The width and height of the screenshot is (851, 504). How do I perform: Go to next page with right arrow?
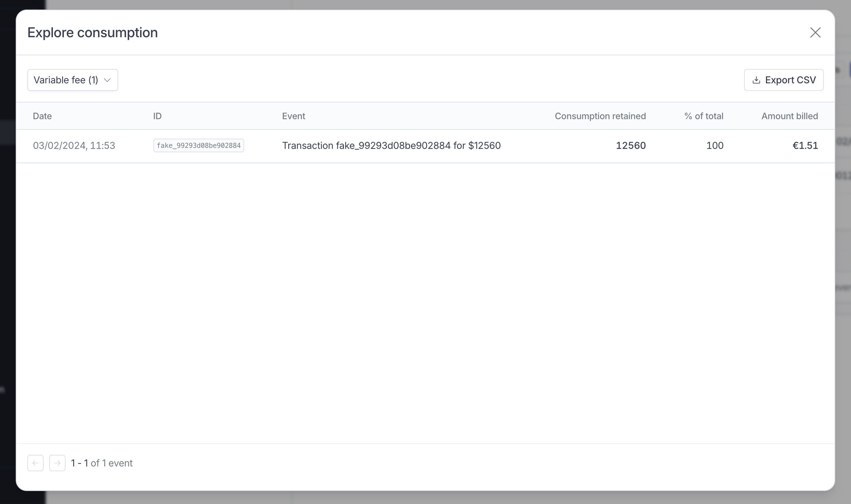57,463
